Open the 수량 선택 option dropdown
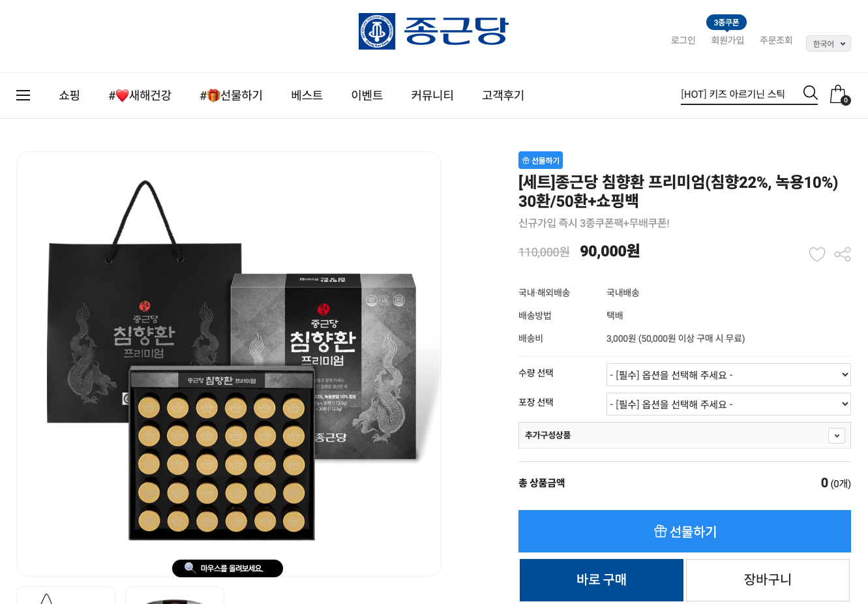 coord(728,374)
